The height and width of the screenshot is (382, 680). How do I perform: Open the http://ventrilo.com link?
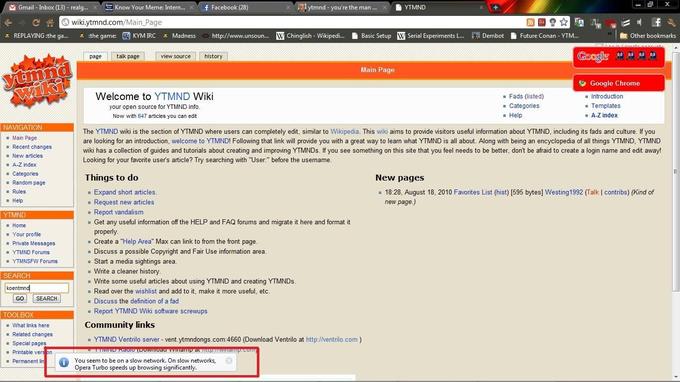(x=332, y=340)
